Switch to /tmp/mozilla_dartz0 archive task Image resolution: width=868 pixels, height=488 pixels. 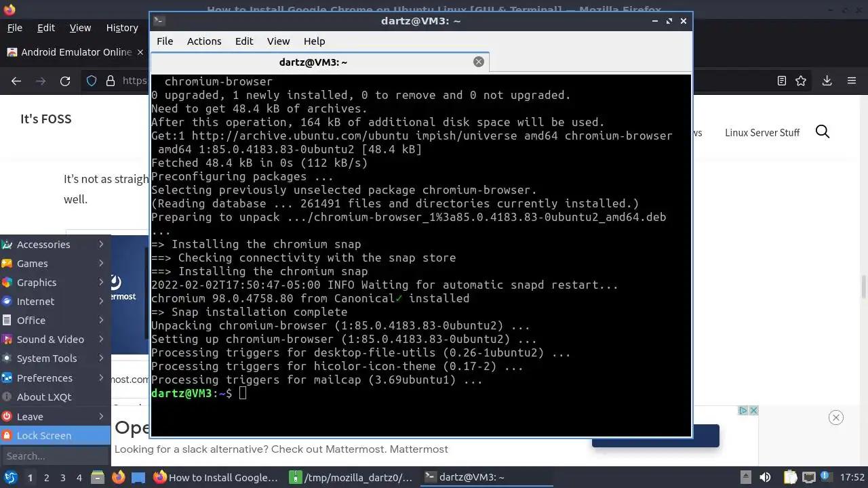tap(351, 477)
